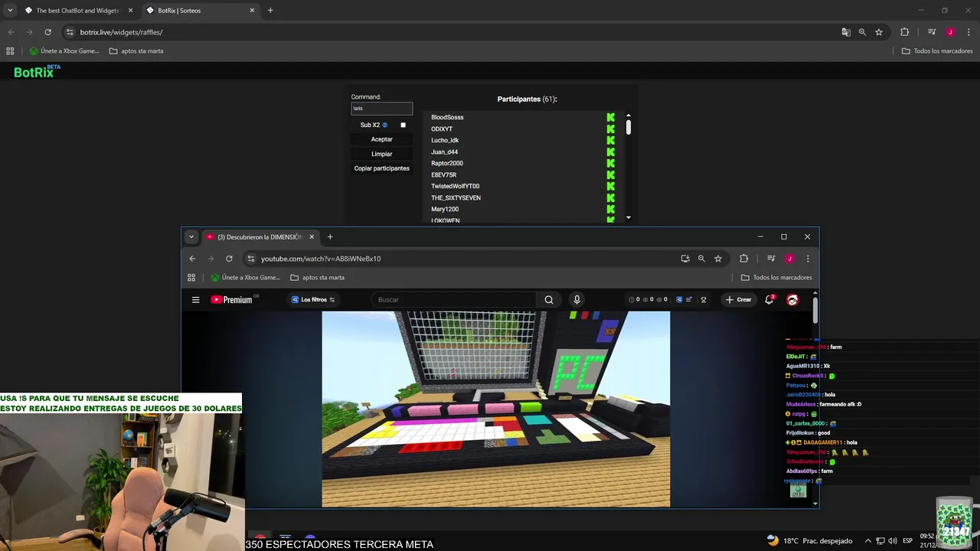The width and height of the screenshot is (980, 551).
Task: Click install-app icon in YouTube address bar
Action: click(685, 259)
